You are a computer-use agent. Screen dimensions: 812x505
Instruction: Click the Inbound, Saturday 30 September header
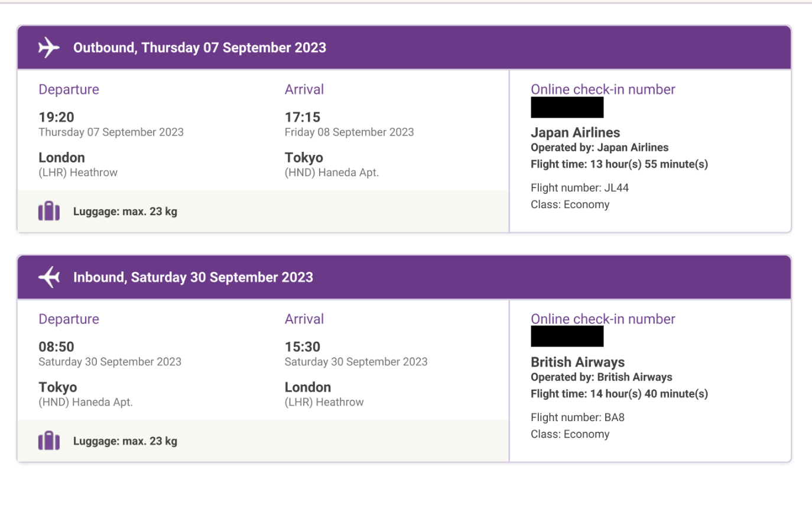193,277
